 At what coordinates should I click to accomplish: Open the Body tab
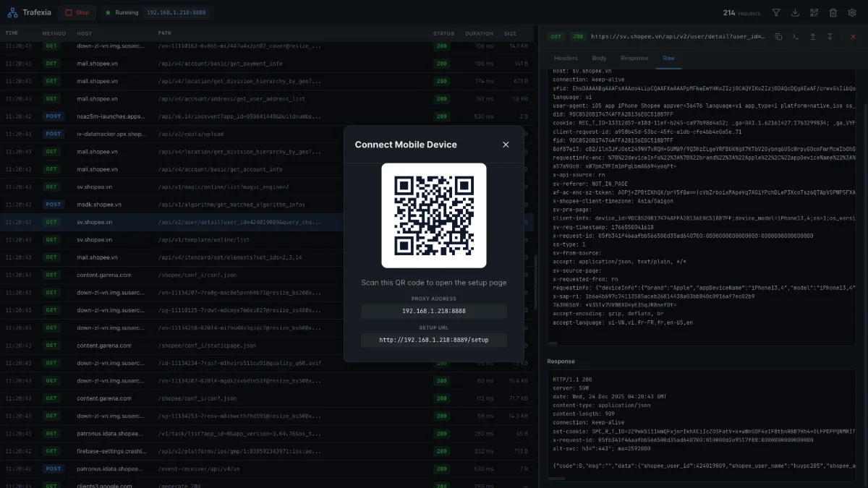point(600,58)
